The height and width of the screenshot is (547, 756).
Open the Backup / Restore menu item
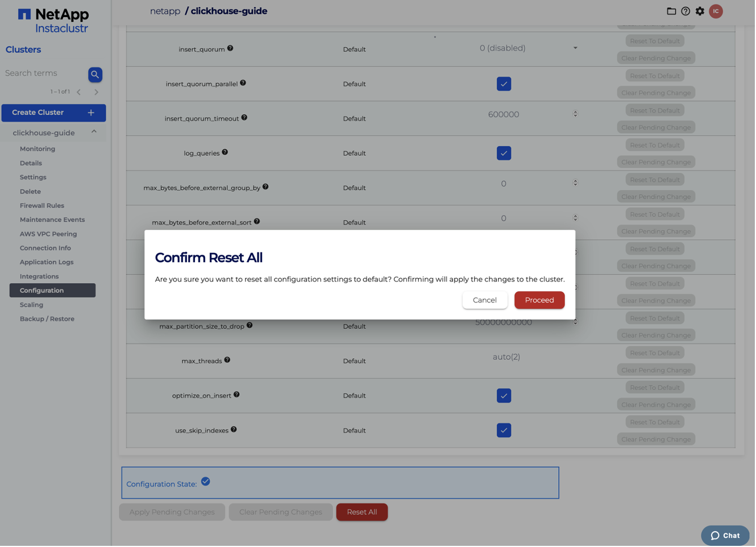pyautogui.click(x=47, y=319)
